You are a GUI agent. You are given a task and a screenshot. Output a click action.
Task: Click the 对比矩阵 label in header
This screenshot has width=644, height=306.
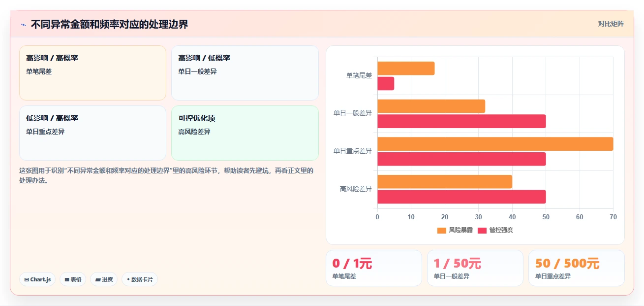pos(611,24)
